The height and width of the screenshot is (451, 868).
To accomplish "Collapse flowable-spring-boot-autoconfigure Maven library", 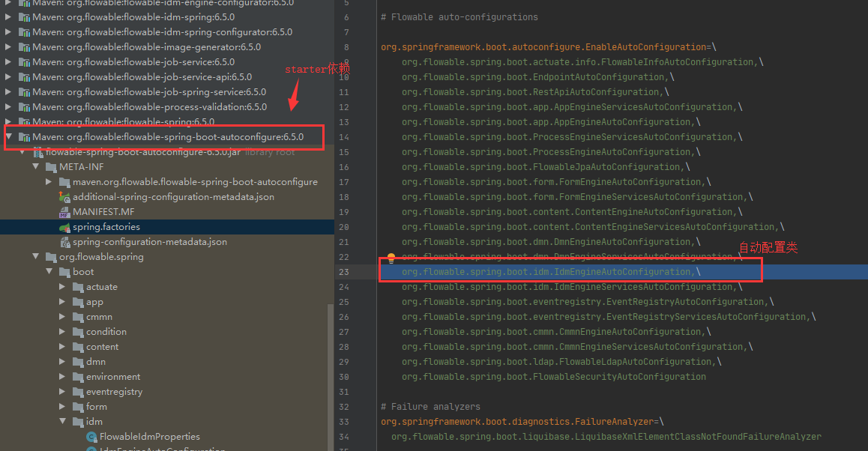I will (9, 136).
